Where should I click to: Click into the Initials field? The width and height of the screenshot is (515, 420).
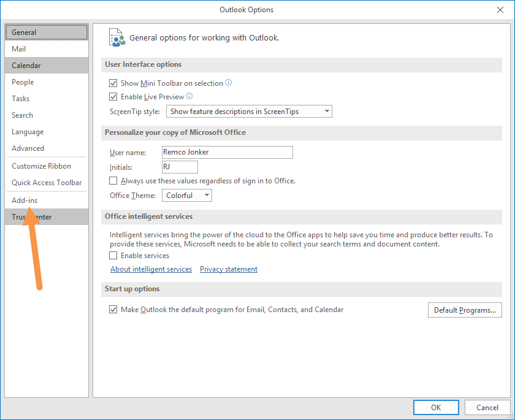pos(180,167)
